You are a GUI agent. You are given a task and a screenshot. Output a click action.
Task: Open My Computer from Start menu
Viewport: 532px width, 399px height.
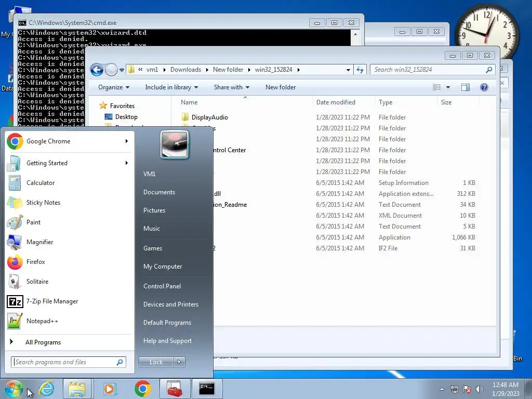click(163, 267)
